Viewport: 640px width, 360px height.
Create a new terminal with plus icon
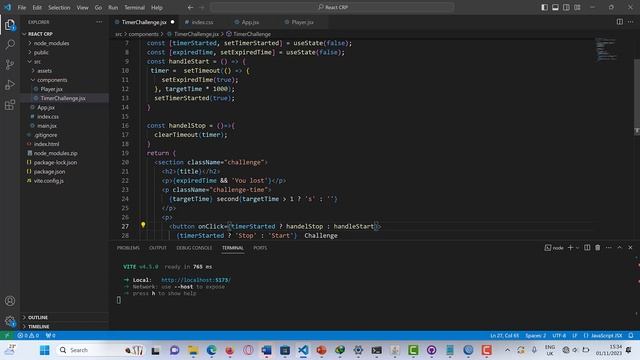571,248
